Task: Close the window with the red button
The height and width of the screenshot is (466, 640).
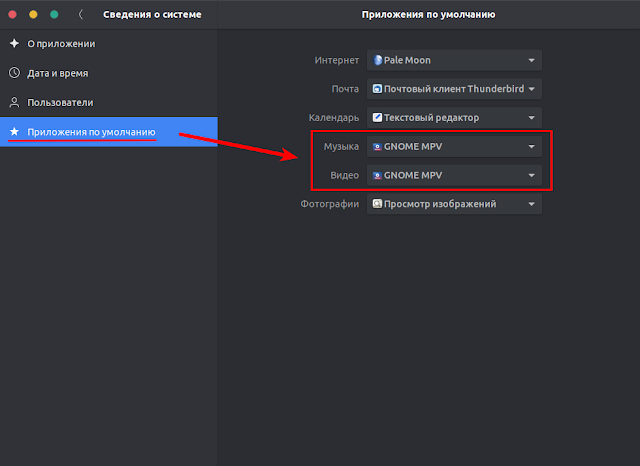Action: (x=13, y=15)
